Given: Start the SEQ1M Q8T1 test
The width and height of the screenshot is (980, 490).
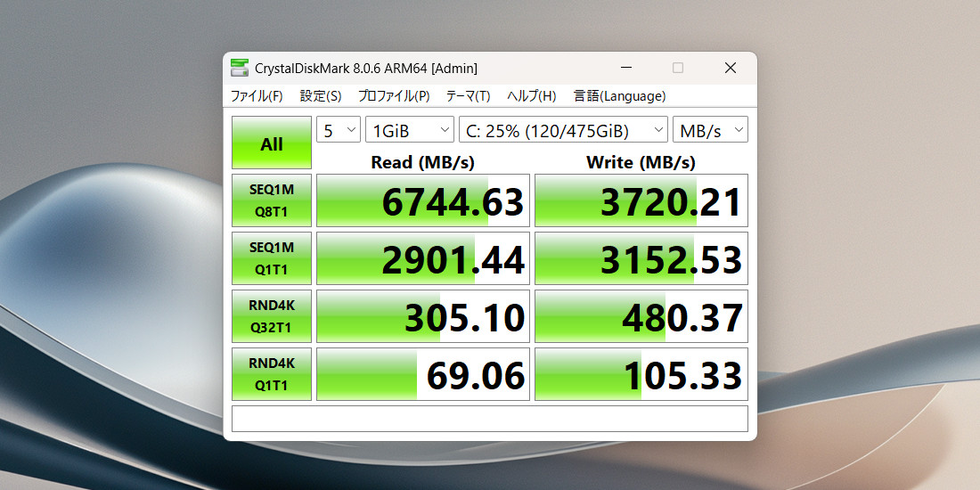Looking at the screenshot, I should (271, 200).
